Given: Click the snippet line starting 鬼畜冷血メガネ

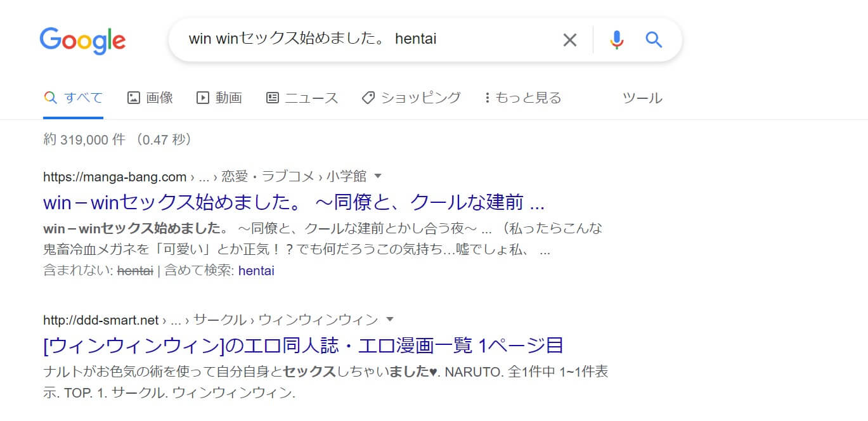Looking at the screenshot, I should [x=297, y=250].
